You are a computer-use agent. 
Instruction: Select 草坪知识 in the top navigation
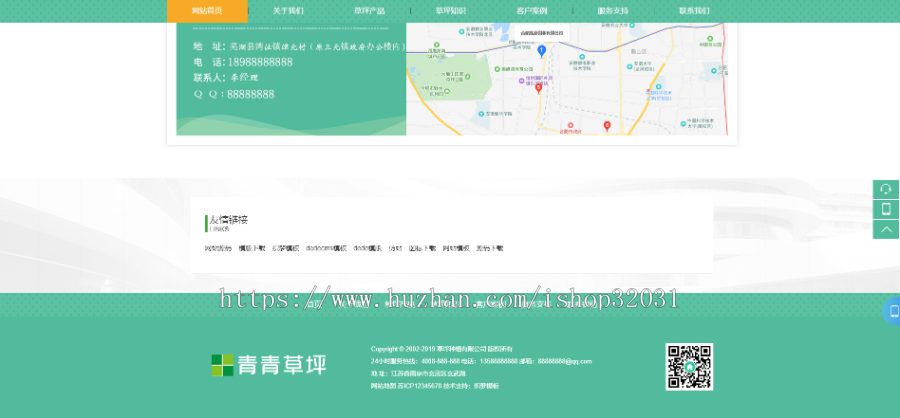[451, 11]
